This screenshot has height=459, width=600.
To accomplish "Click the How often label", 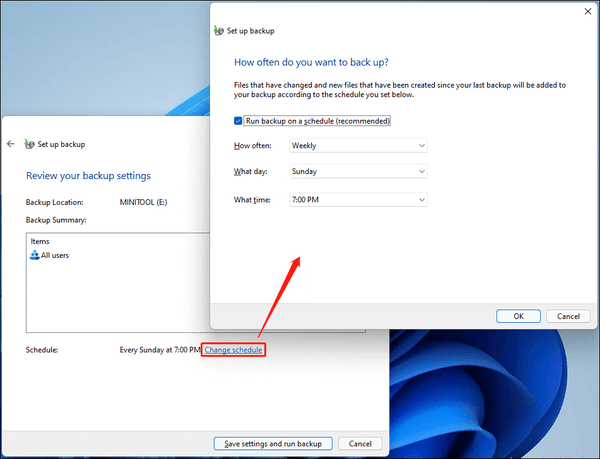I will pos(253,146).
